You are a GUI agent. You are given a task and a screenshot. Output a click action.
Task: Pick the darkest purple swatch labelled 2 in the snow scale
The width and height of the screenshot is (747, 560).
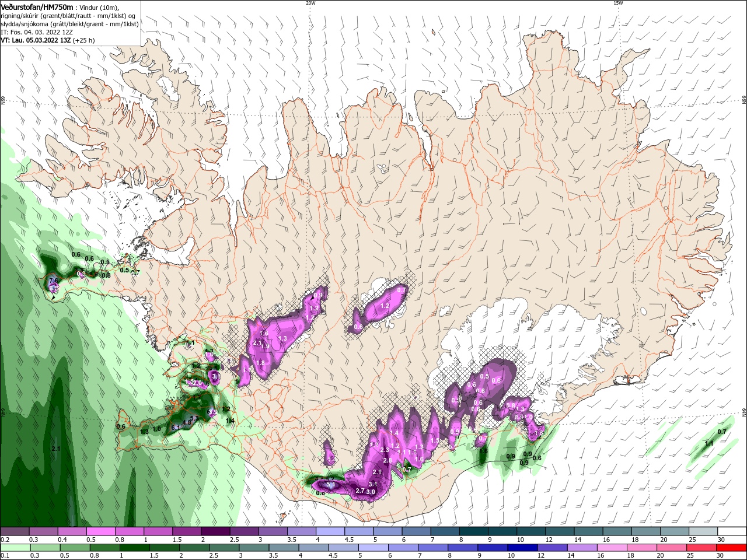(215, 531)
